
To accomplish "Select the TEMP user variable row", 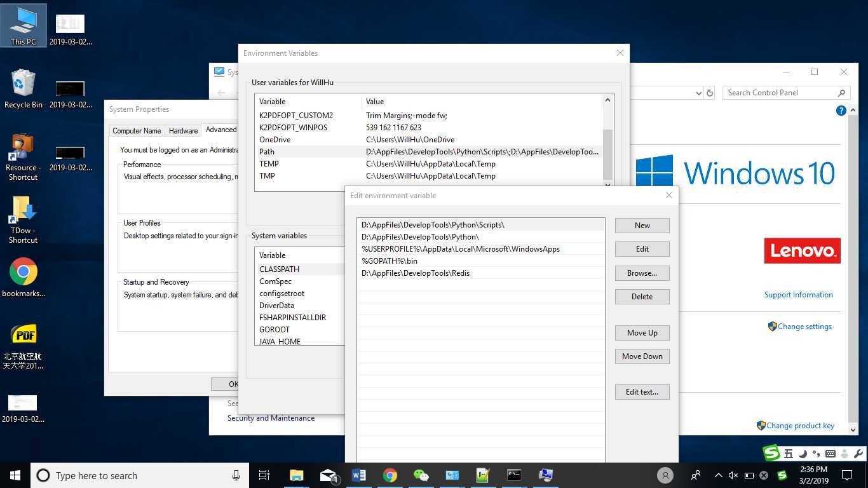I will point(429,164).
